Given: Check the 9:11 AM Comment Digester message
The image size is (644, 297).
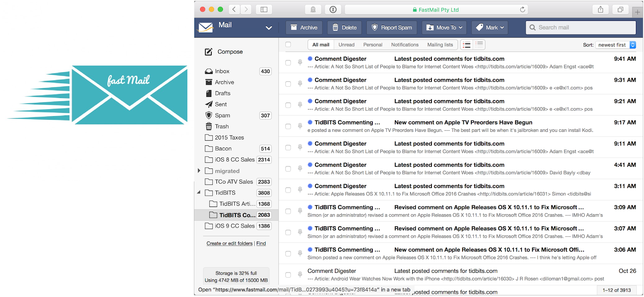Looking at the screenshot, I should 288,148.
